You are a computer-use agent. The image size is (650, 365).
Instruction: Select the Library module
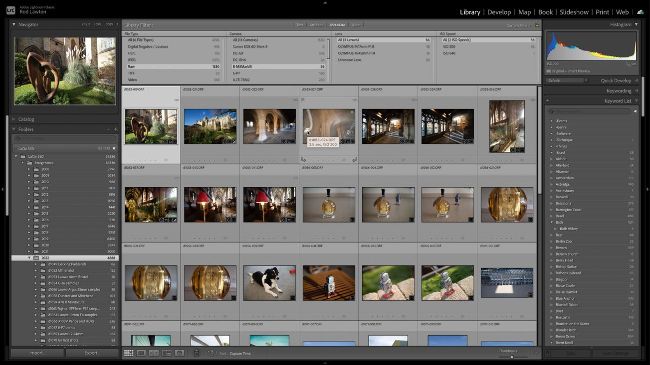point(470,12)
